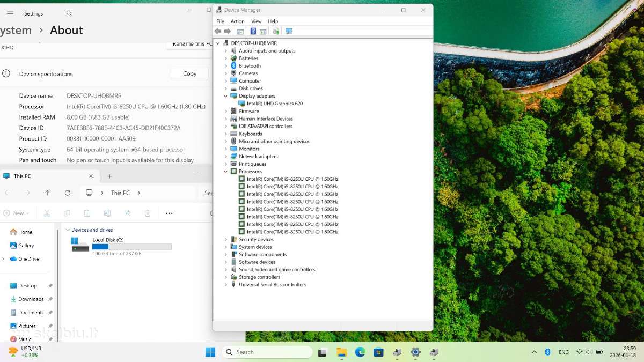This screenshot has height=362, width=644.
Task: Click the Forward arrow in Device Manager toolbar
Action: (x=228, y=31)
